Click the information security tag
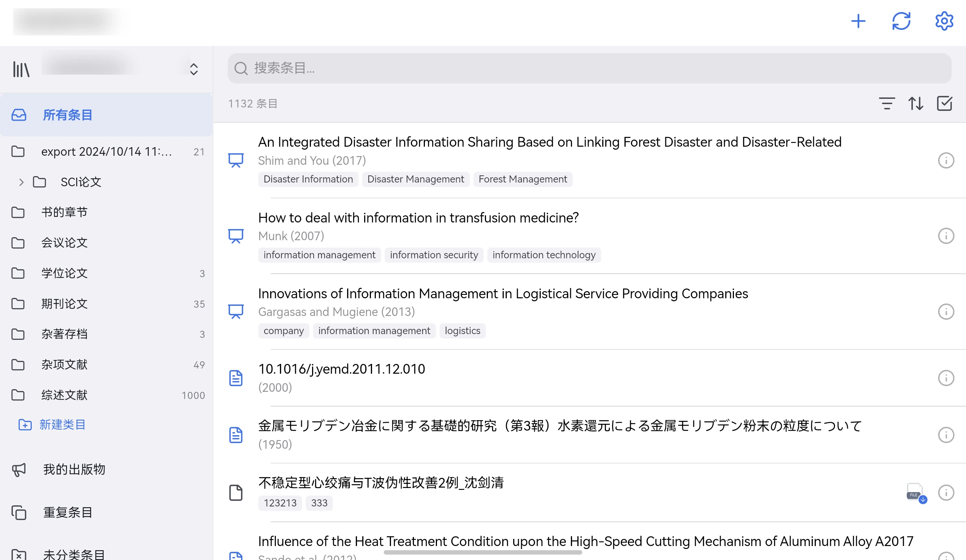The image size is (966, 560). click(x=434, y=255)
